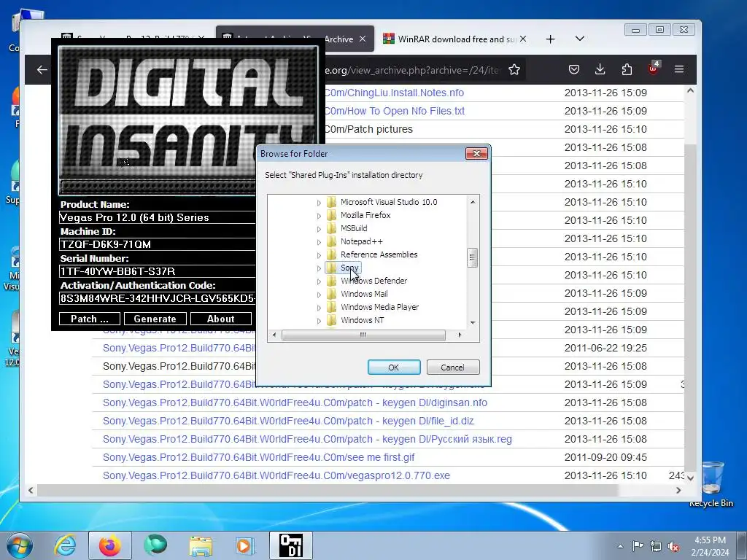Screen dimensions: 747x560
Task: Open the Pocket save icon in Firefox
Action: point(574,69)
